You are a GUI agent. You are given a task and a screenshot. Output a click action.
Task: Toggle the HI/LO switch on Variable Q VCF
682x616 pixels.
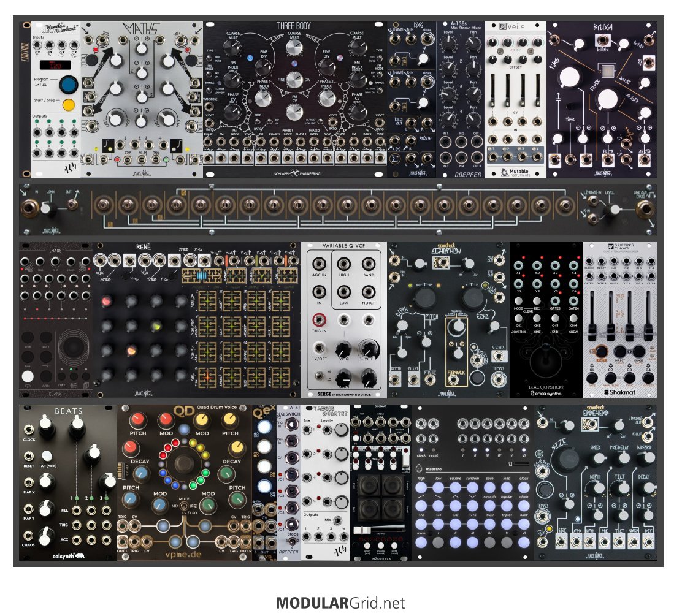[320, 375]
